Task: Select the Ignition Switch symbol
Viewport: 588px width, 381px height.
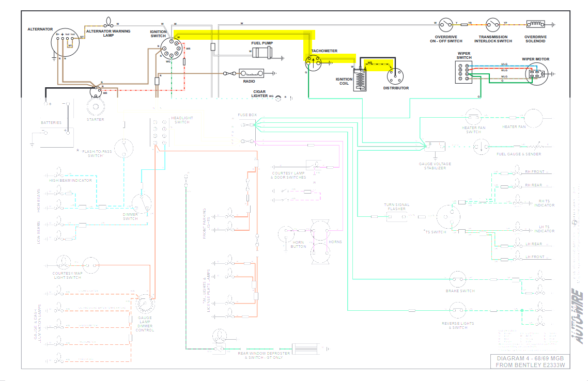Action: pos(172,49)
